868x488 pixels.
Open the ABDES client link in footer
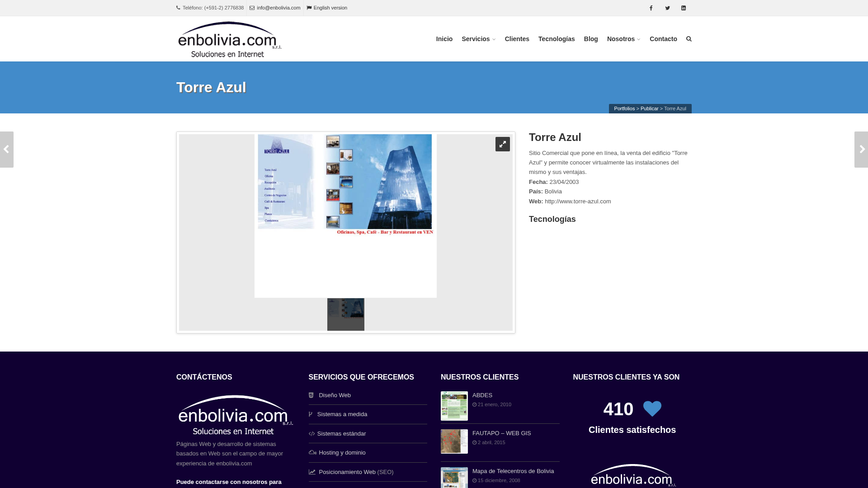pyautogui.click(x=481, y=395)
